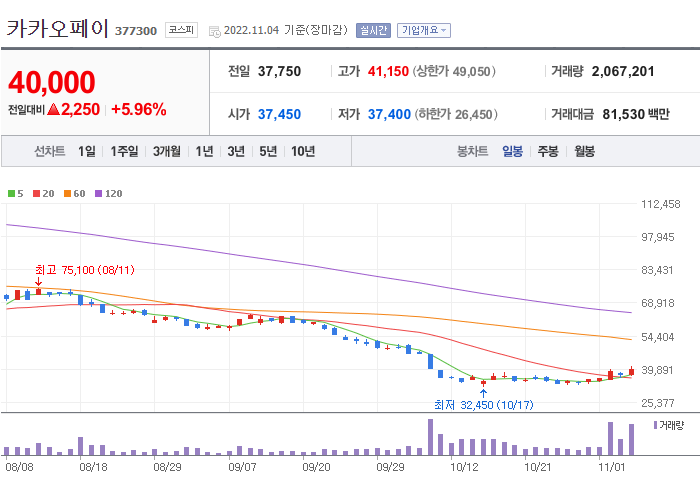The height and width of the screenshot is (478, 700).
Task: Click the +5.96% change rate
Action: [x=139, y=109]
